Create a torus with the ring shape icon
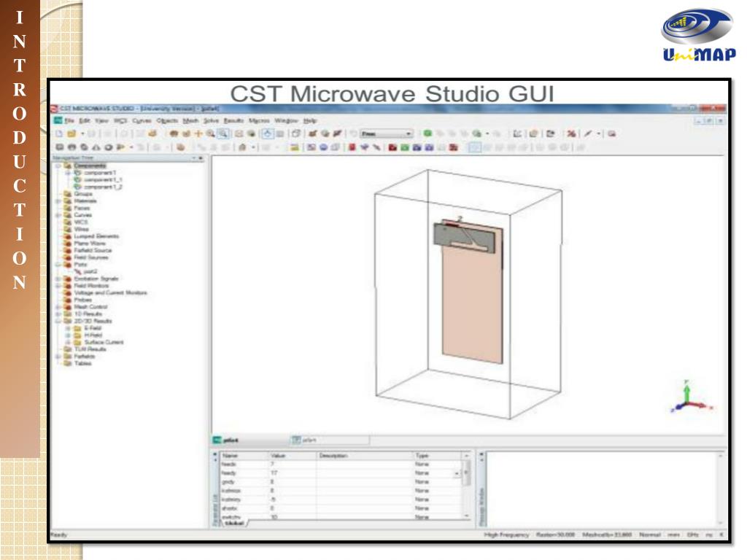The image size is (747, 560). click(x=109, y=147)
